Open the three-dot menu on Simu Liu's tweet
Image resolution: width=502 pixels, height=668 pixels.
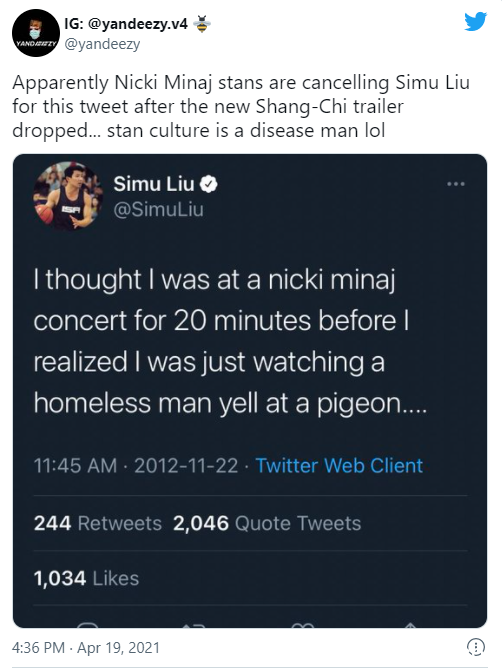coord(456,184)
